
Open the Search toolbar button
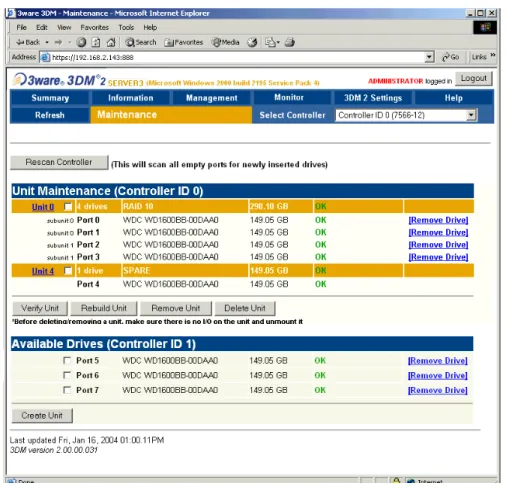click(x=141, y=42)
